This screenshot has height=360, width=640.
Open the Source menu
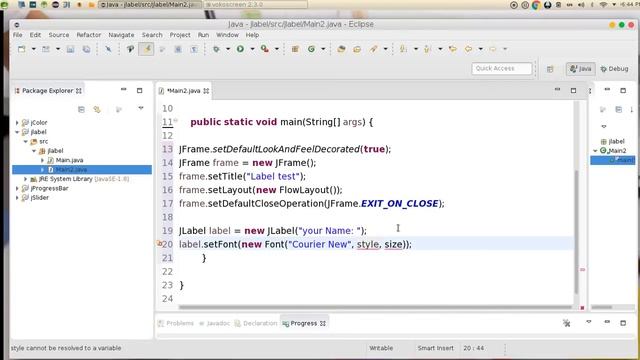pos(59,35)
